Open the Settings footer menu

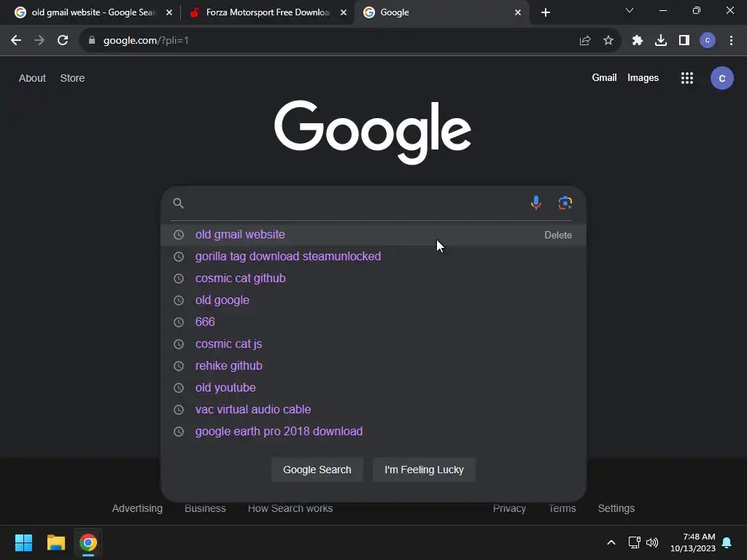616,508
